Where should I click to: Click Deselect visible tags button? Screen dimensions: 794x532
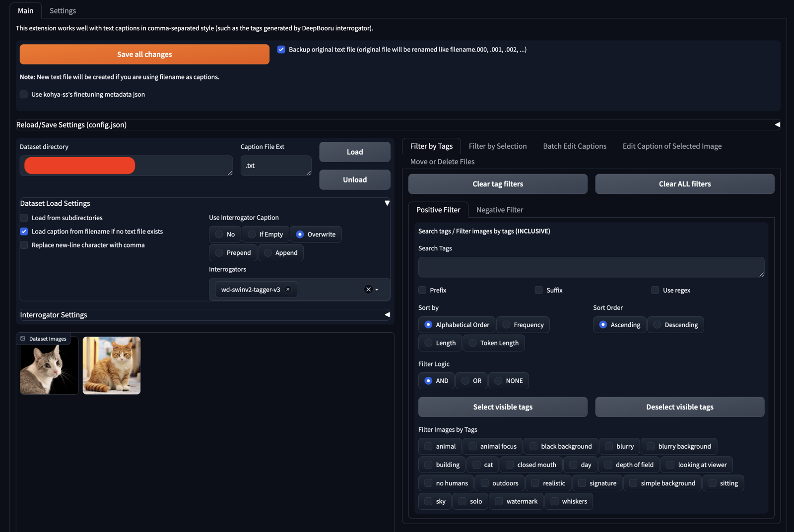coord(680,407)
